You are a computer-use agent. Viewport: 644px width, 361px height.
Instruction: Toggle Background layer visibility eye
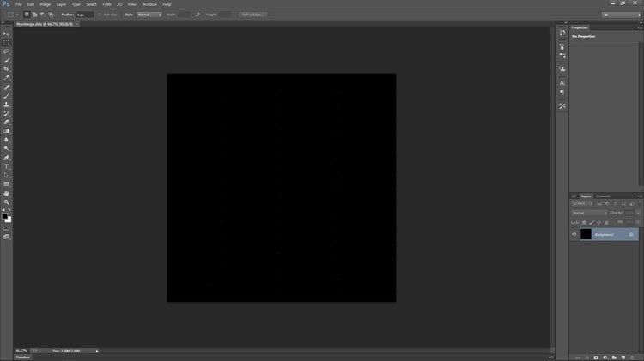click(x=574, y=234)
